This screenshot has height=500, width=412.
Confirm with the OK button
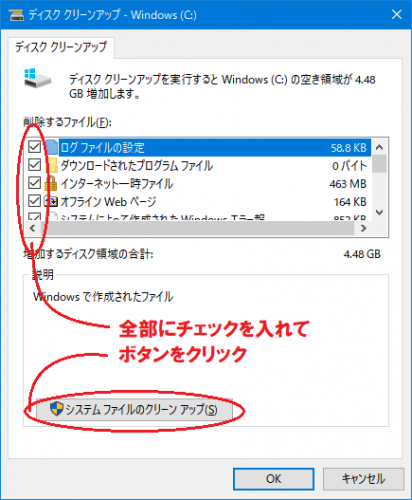pyautogui.click(x=273, y=479)
